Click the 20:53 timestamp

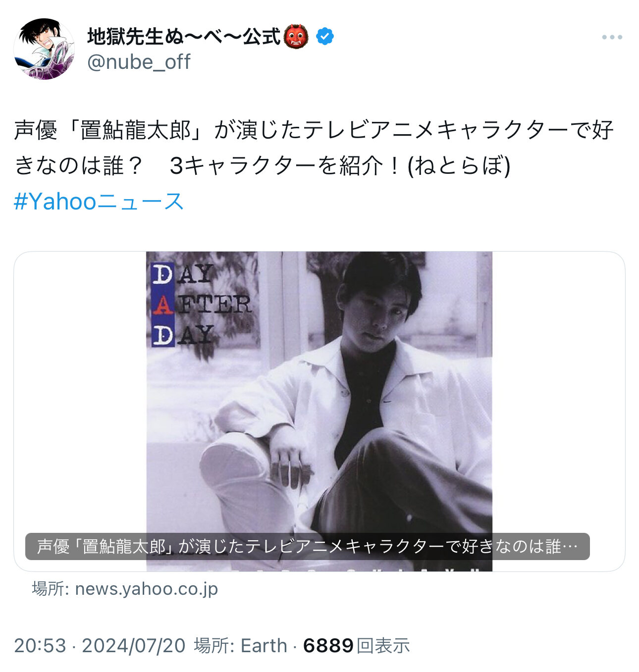coord(40,646)
